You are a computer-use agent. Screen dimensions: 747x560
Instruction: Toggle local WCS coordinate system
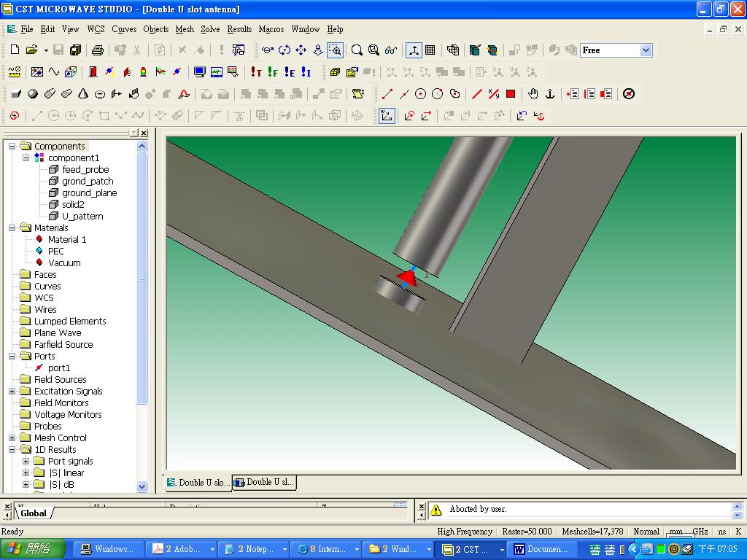click(387, 116)
